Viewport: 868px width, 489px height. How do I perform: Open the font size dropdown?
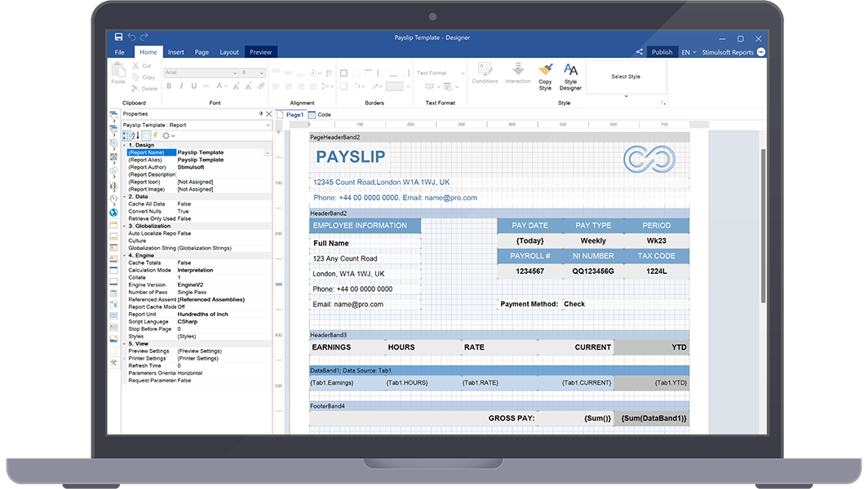click(261, 73)
